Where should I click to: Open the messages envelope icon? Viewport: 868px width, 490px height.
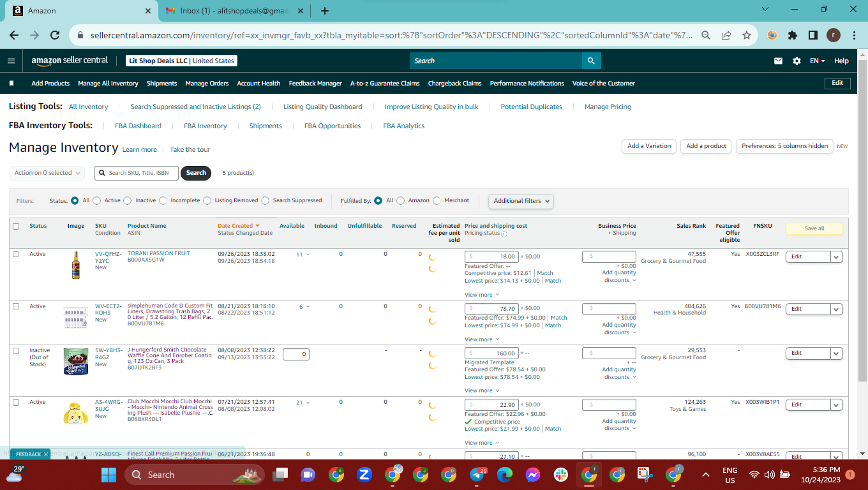(x=778, y=61)
